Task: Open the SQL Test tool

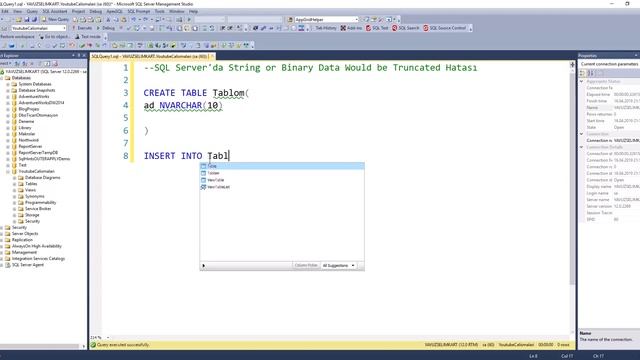Action: [377, 28]
